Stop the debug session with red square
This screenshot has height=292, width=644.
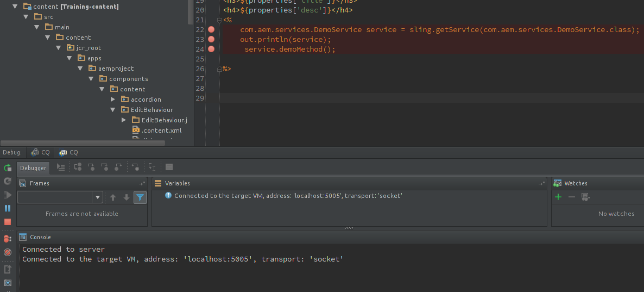click(x=8, y=222)
